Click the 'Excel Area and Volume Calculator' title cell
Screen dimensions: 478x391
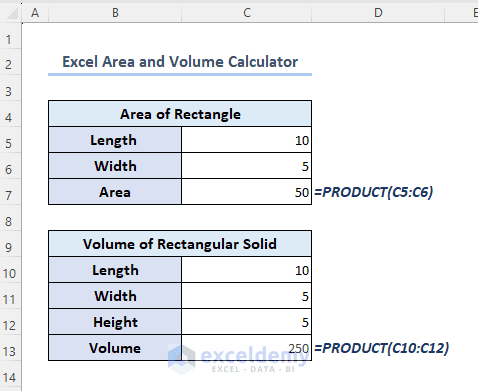point(180,62)
